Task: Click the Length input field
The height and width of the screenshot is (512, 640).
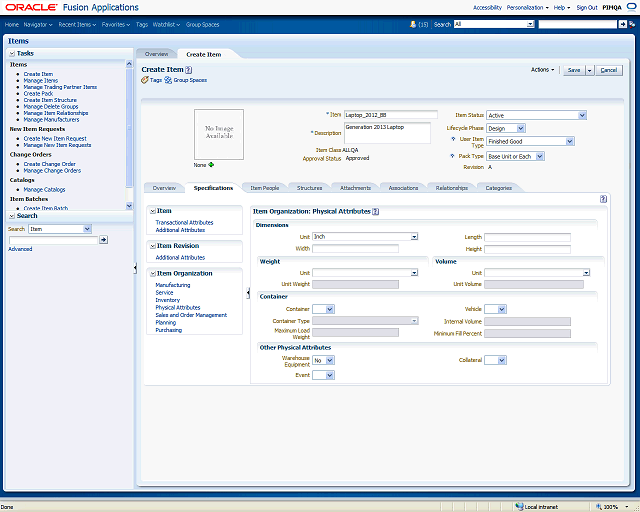Action: 527,237
